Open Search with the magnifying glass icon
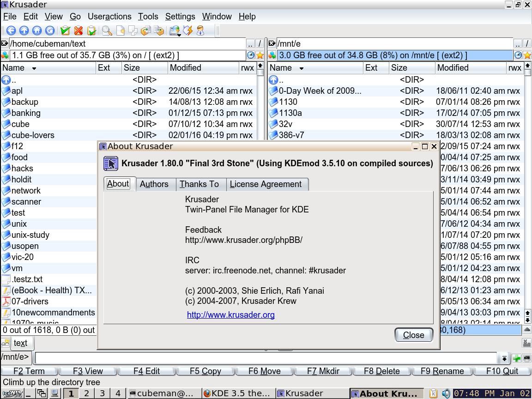532x399 pixels. coord(107,30)
